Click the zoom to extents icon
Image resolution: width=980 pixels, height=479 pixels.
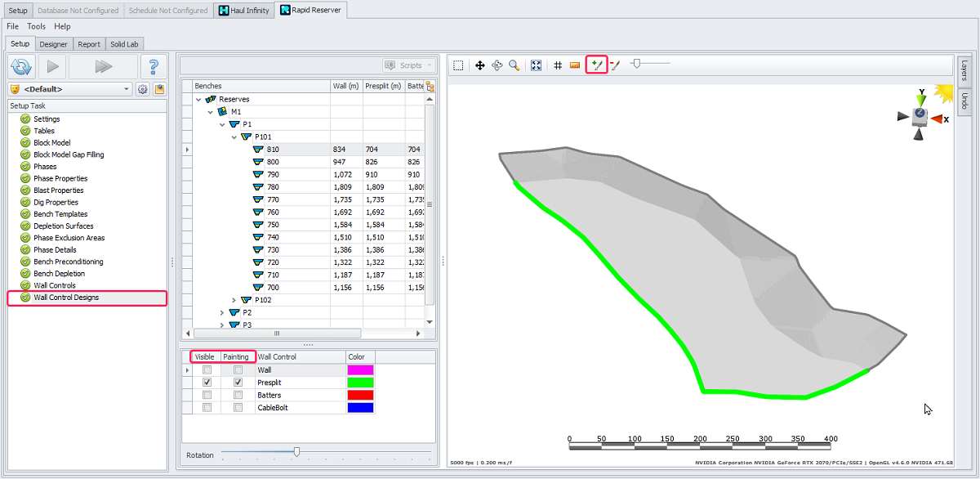[537, 65]
